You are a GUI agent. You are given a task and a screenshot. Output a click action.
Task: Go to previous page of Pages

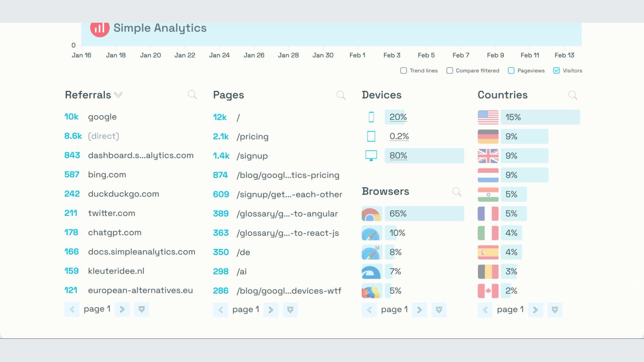pos(220,310)
